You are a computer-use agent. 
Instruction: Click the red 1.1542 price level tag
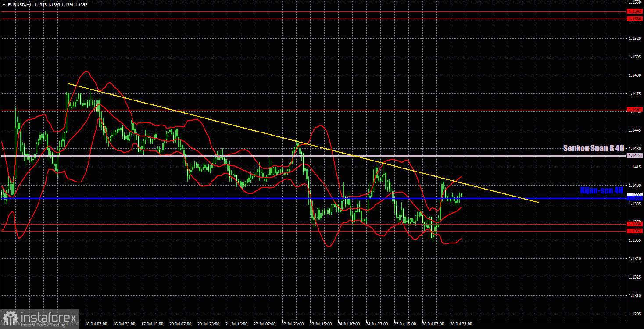point(634,11)
